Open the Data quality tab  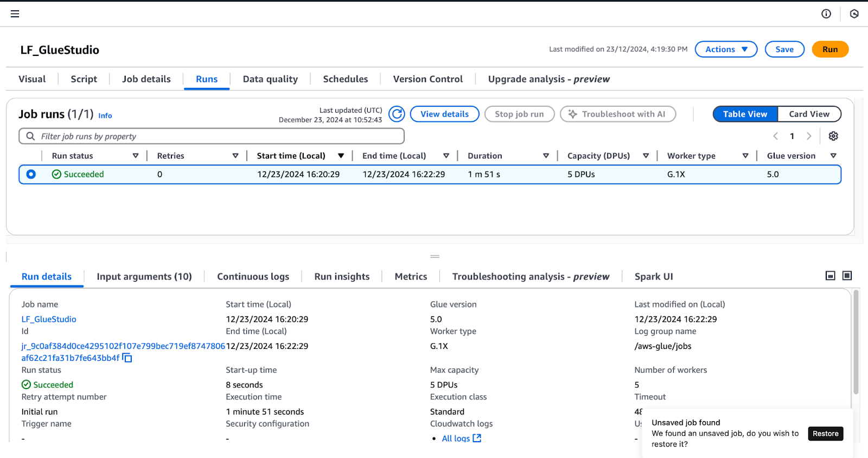[x=270, y=79]
